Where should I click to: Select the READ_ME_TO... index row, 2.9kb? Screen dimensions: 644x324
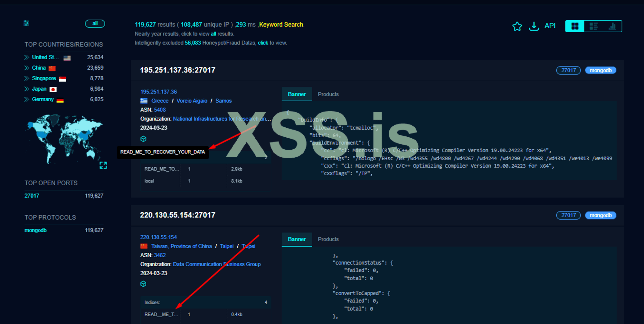(205, 169)
